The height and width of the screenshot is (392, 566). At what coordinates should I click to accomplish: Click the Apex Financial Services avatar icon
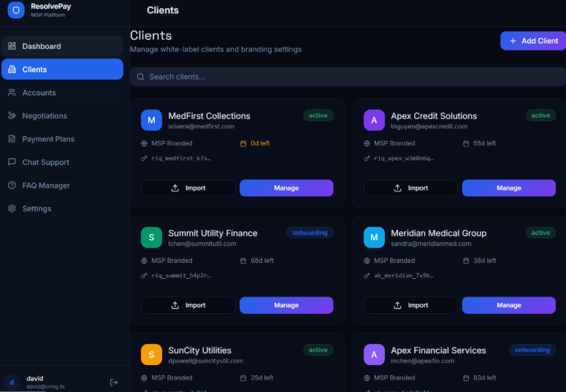(374, 355)
